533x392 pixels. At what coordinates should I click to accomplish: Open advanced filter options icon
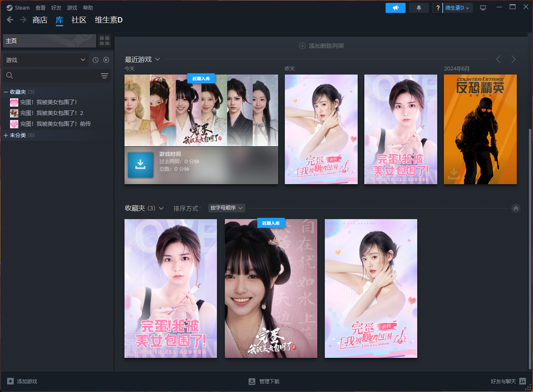point(104,76)
